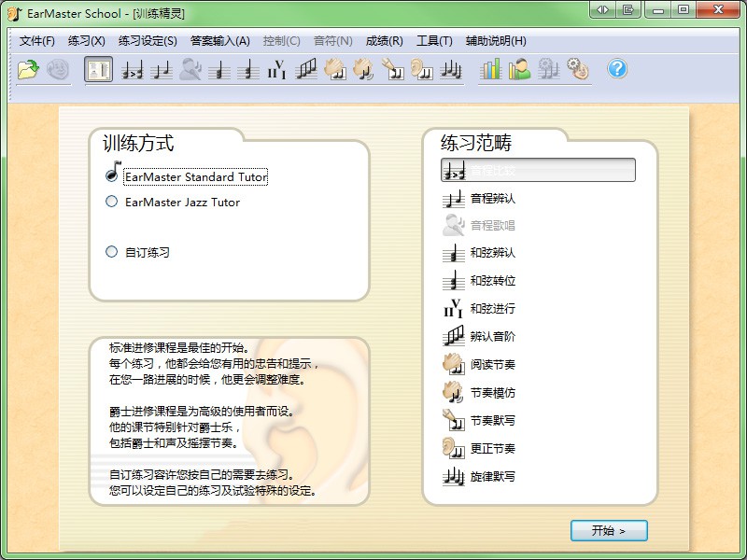Choose 辨认音阶 in the exercise list
This screenshot has width=747, height=560.
point(479,336)
